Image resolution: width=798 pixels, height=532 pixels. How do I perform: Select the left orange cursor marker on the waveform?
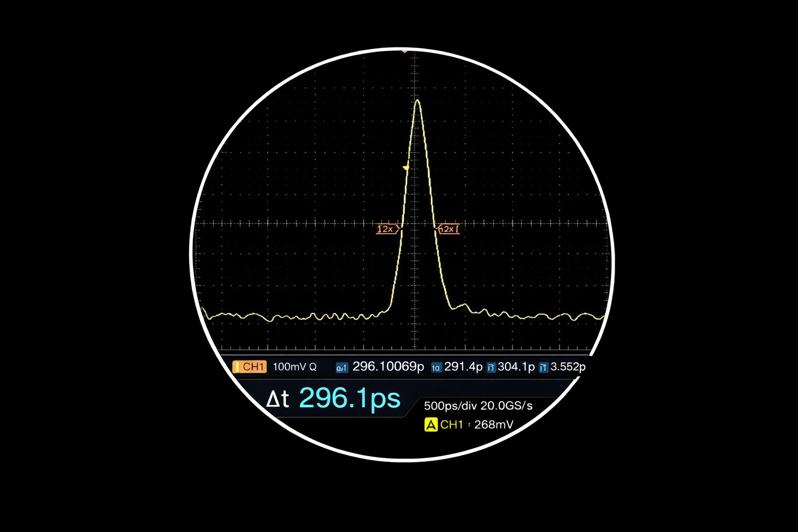point(388,229)
